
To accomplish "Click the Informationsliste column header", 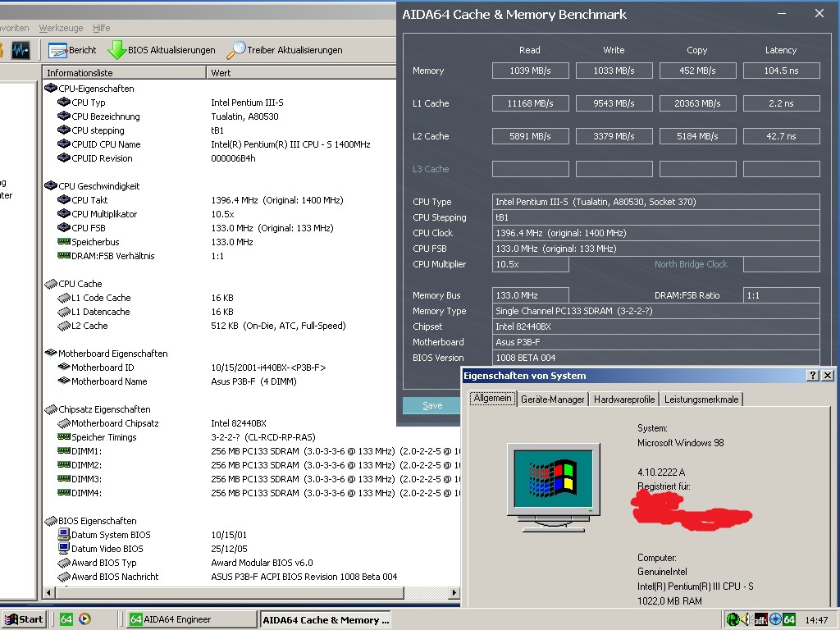I will pyautogui.click(x=125, y=72).
